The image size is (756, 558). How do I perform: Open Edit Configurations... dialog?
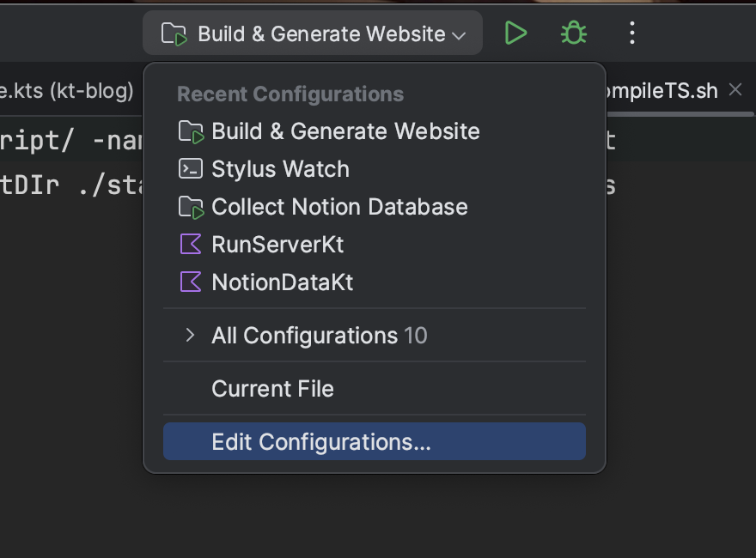320,442
